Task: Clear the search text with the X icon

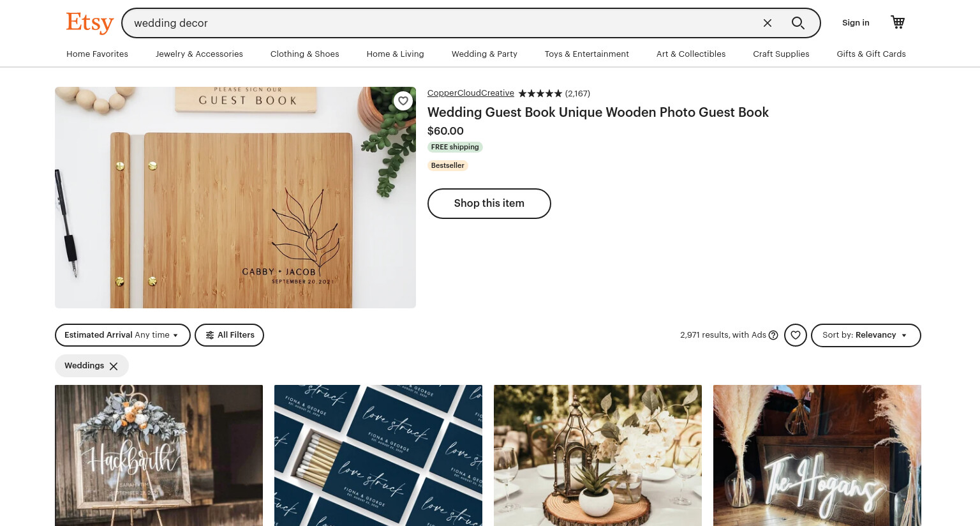Action: [768, 23]
